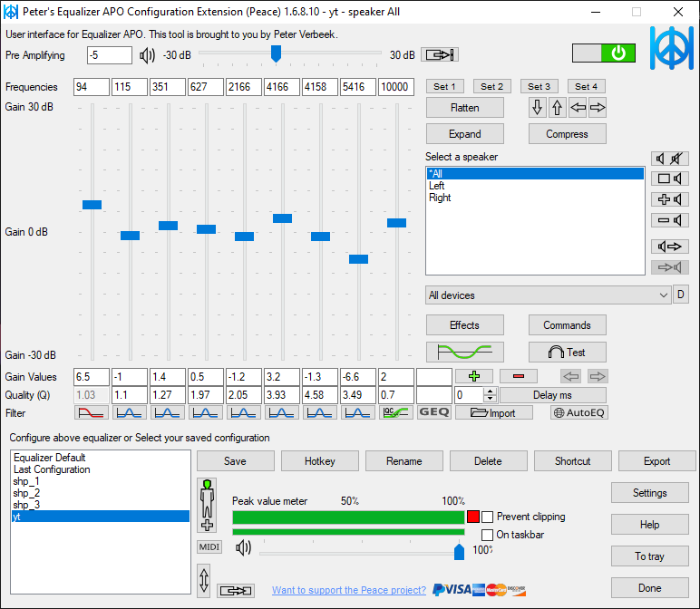Click the square-with-speaker icon
Screen dimensions: 700x609
(x=670, y=179)
